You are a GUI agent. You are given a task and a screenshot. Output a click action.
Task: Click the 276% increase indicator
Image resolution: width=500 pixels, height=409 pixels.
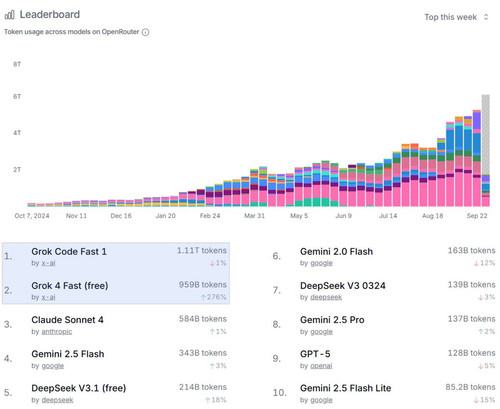213,297
